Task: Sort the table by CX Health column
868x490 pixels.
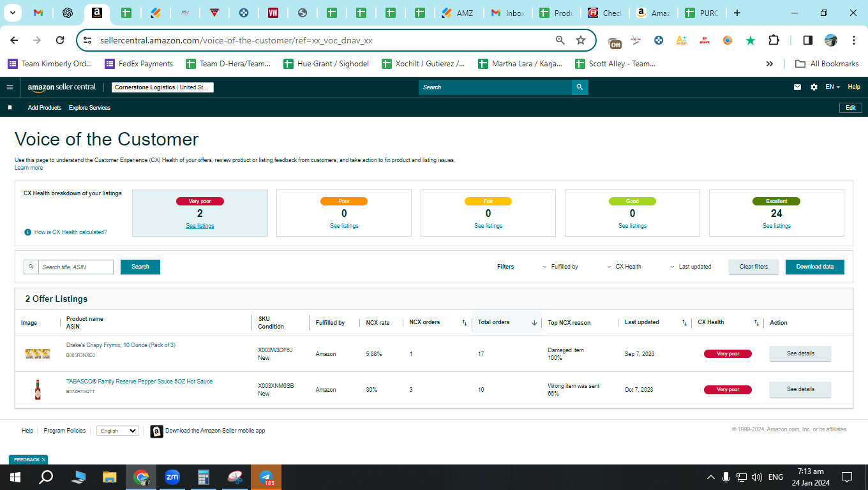Action: 756,323
